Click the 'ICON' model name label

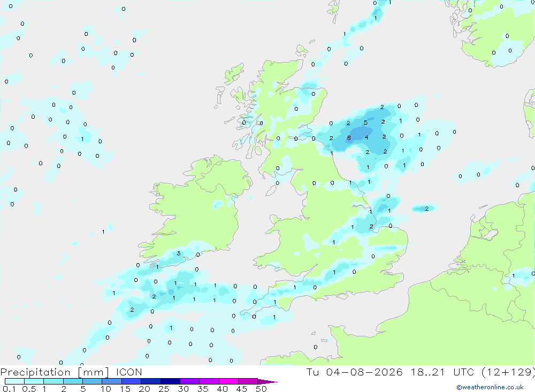(x=129, y=372)
